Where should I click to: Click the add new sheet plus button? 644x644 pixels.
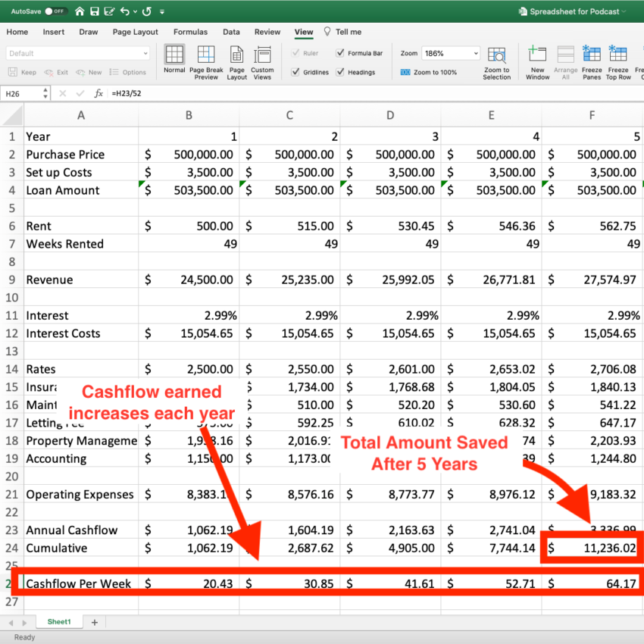95,622
